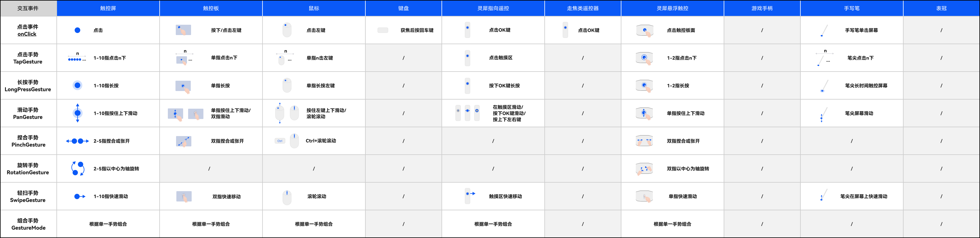The height and width of the screenshot is (238, 980).
Task: Click the text Ctrl+滚轮滚动
Action: click(x=321, y=141)
